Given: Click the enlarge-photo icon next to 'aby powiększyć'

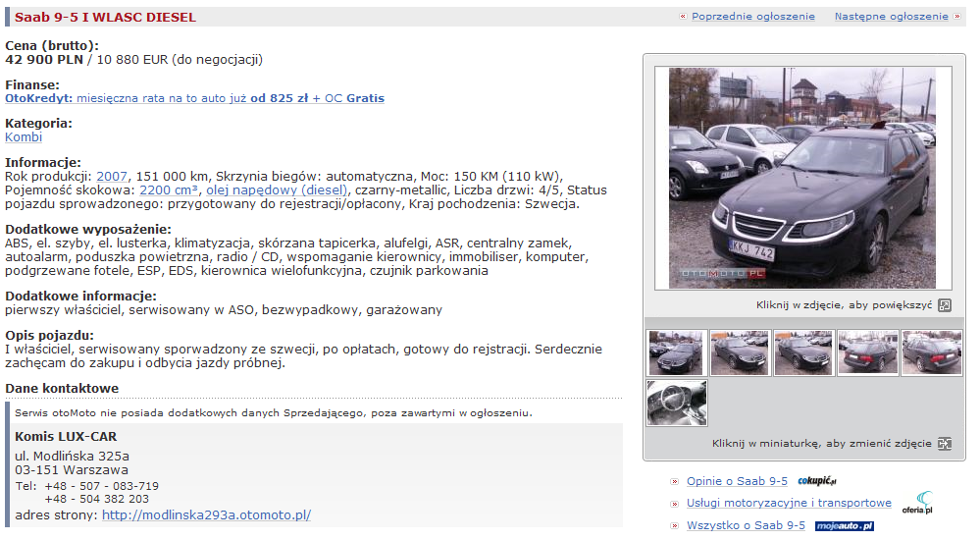Looking at the screenshot, I should coord(945,305).
